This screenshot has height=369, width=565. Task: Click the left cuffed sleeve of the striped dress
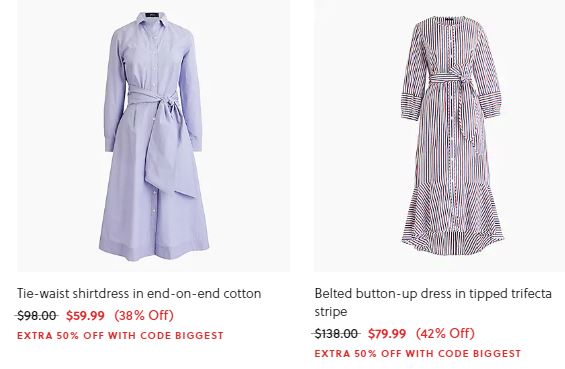411,106
